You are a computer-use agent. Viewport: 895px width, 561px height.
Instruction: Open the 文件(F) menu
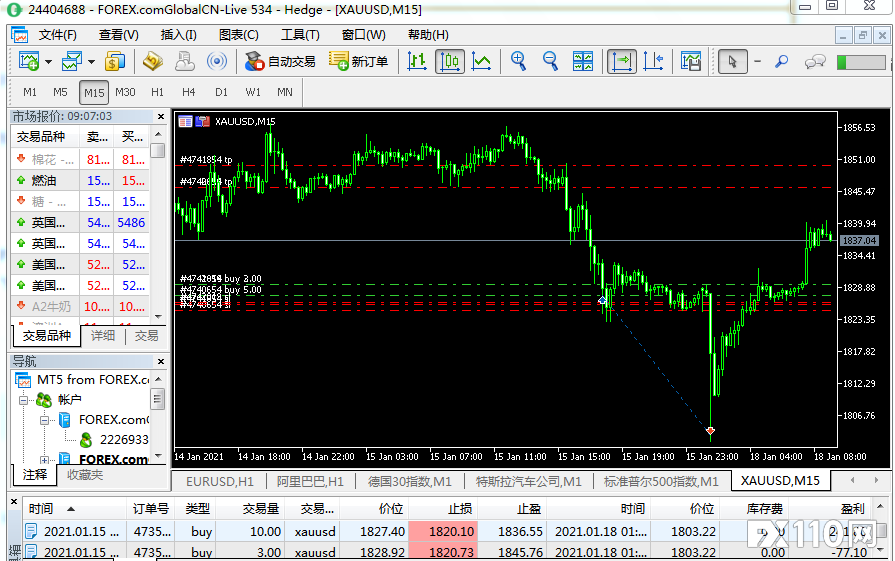[58, 35]
